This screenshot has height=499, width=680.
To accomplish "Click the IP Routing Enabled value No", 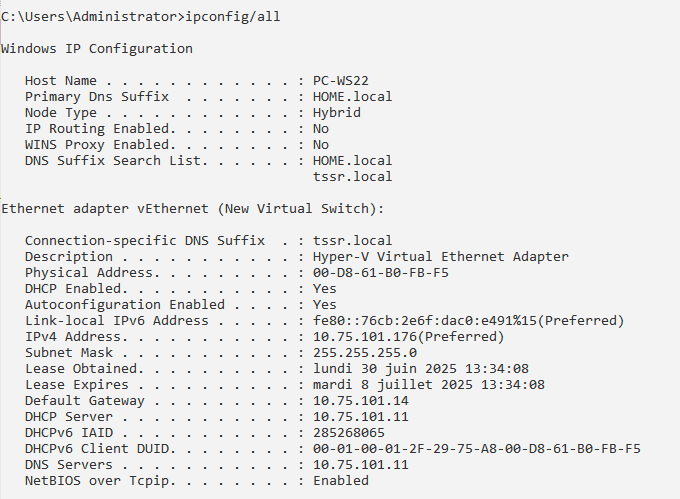I will [320, 128].
